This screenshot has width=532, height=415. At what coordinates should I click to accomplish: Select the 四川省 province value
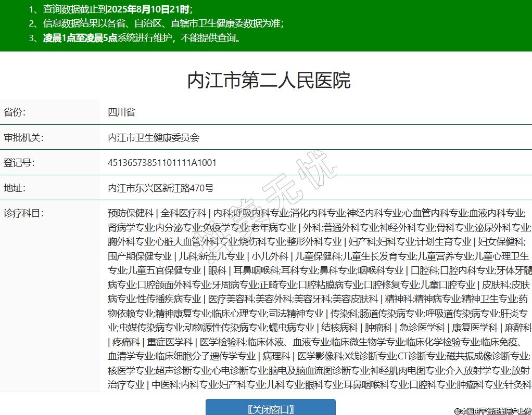point(121,112)
